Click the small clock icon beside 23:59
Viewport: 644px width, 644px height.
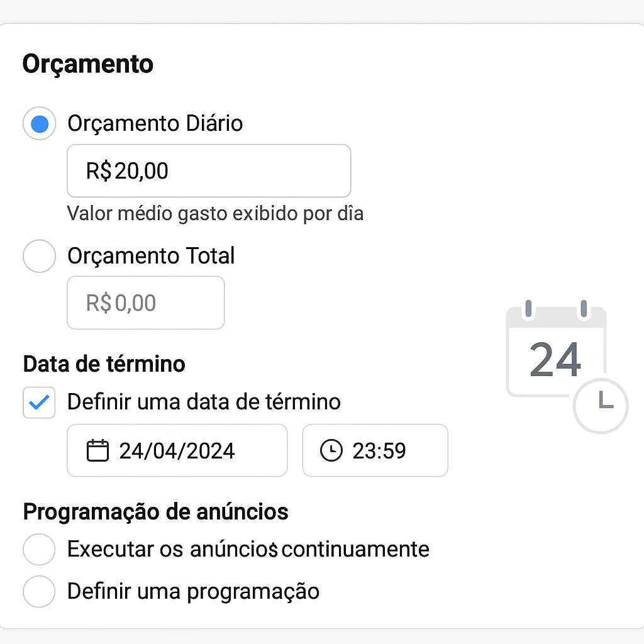click(331, 450)
